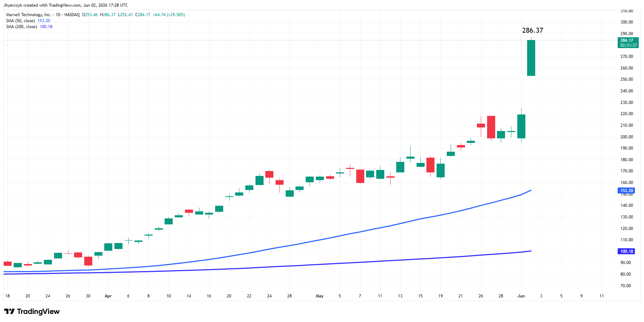Click the 50-day SMA line endpoint

(531, 190)
